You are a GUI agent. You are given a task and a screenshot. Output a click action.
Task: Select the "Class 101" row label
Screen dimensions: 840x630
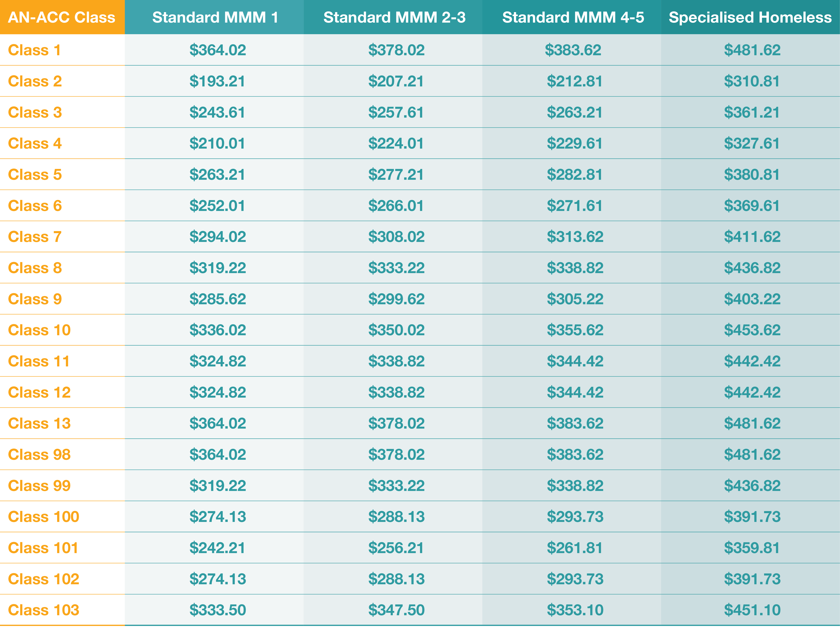click(x=43, y=548)
